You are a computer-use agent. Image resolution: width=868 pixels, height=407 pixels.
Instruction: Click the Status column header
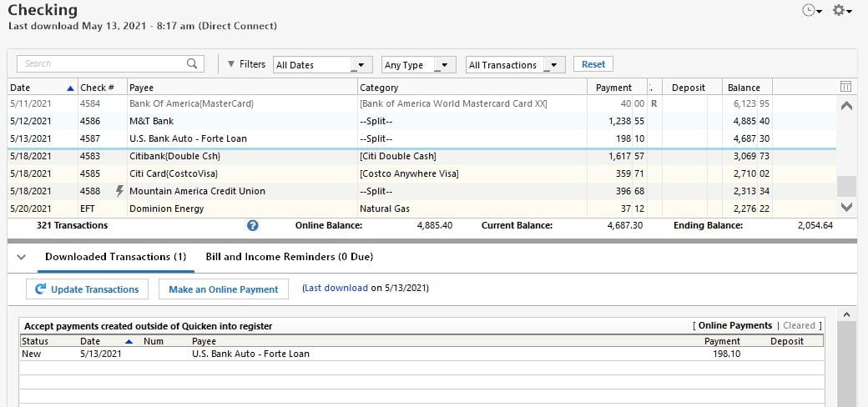pos(35,341)
